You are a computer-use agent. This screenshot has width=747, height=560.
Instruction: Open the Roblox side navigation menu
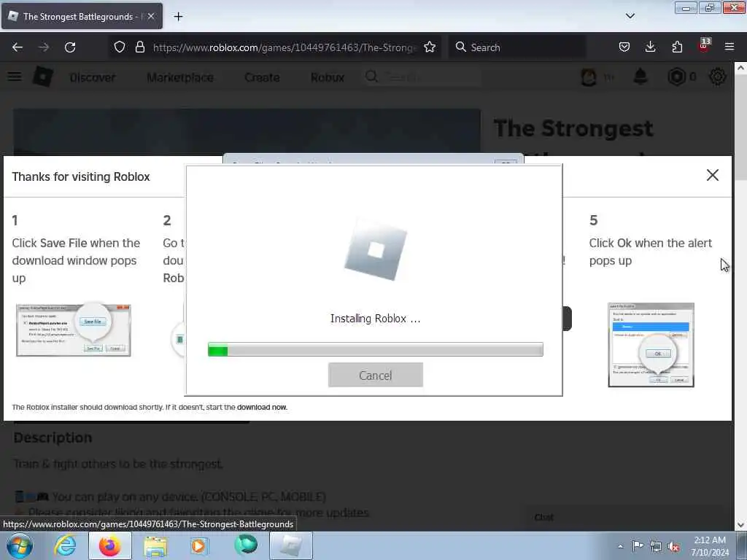pyautogui.click(x=15, y=77)
